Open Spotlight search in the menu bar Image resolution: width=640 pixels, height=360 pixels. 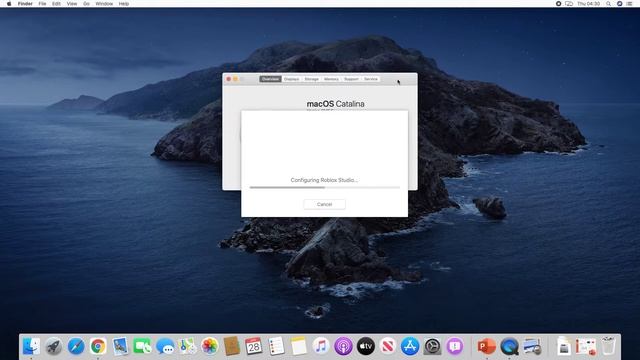click(x=608, y=4)
